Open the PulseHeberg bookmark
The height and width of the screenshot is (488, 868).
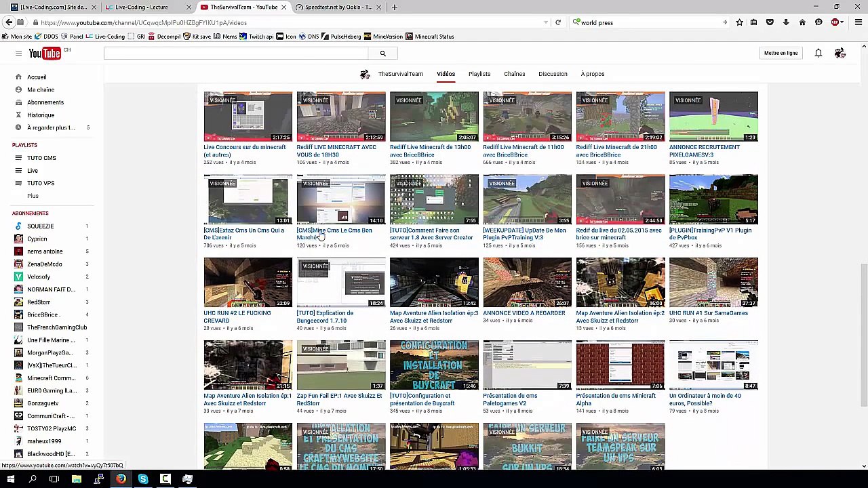pyautogui.click(x=341, y=37)
